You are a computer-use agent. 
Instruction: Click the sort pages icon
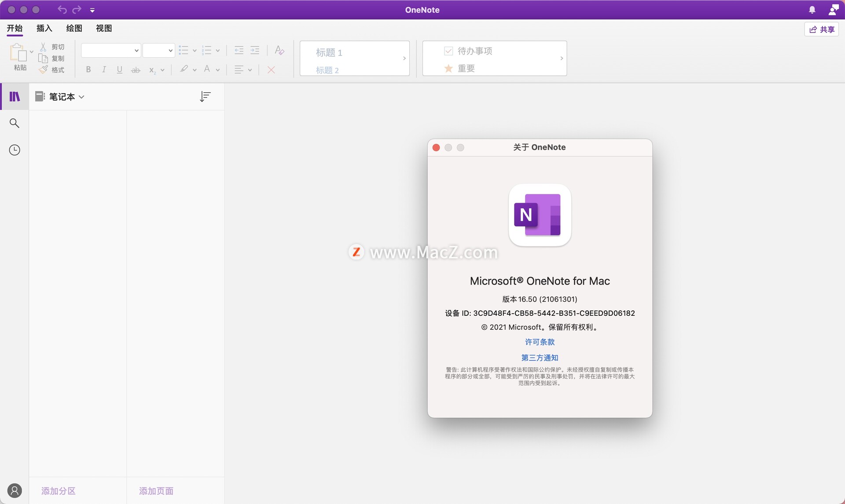tap(205, 97)
